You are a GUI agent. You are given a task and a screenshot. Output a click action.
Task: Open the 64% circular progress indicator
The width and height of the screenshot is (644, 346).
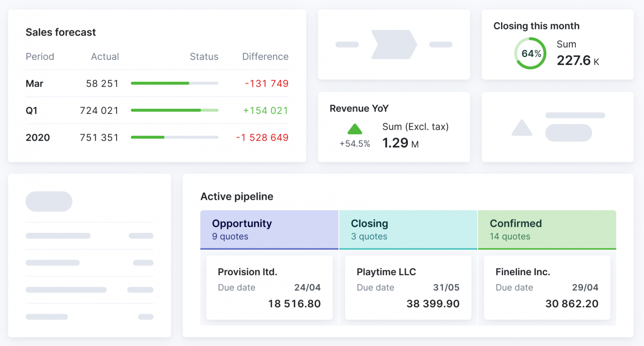point(530,54)
